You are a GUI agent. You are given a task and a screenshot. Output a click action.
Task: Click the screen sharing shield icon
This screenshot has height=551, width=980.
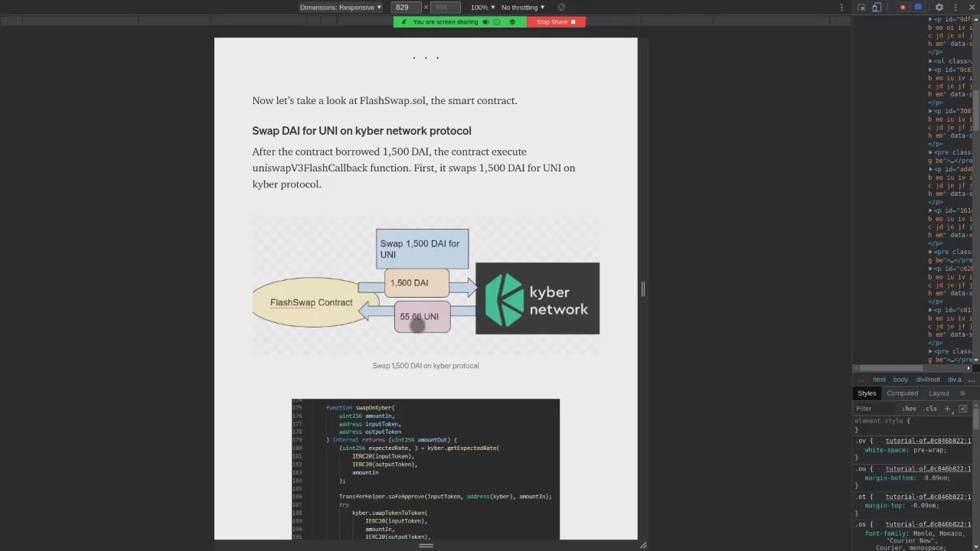coord(512,21)
